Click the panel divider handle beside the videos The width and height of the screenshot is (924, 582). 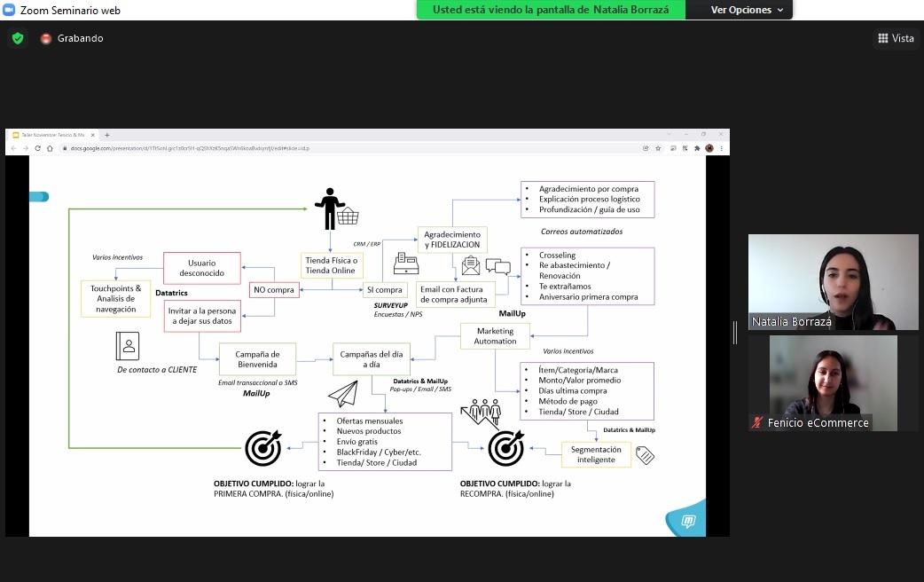pyautogui.click(x=734, y=333)
